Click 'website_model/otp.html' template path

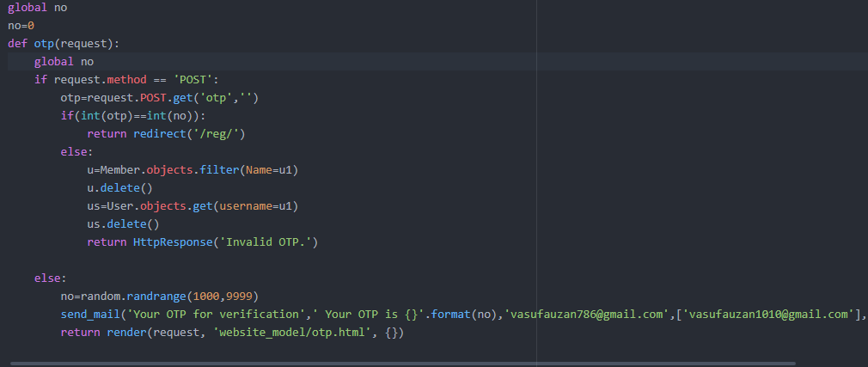291,333
